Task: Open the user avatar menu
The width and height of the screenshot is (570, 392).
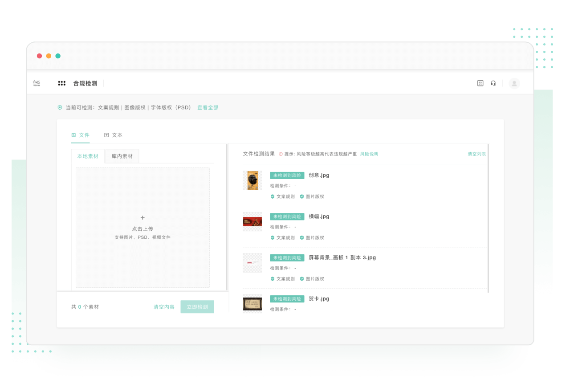Action: [x=514, y=83]
